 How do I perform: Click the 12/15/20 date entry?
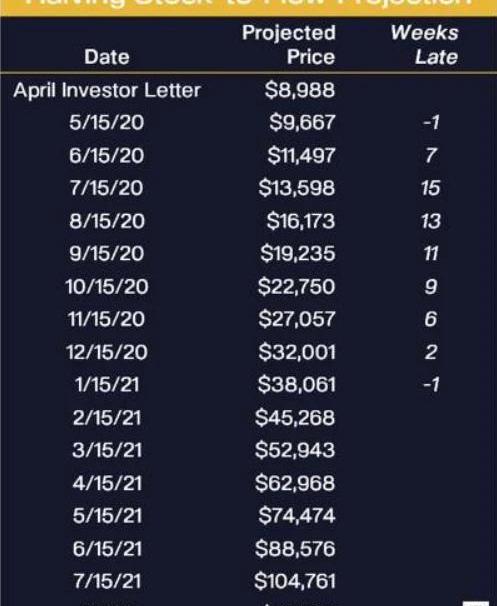click(107, 352)
